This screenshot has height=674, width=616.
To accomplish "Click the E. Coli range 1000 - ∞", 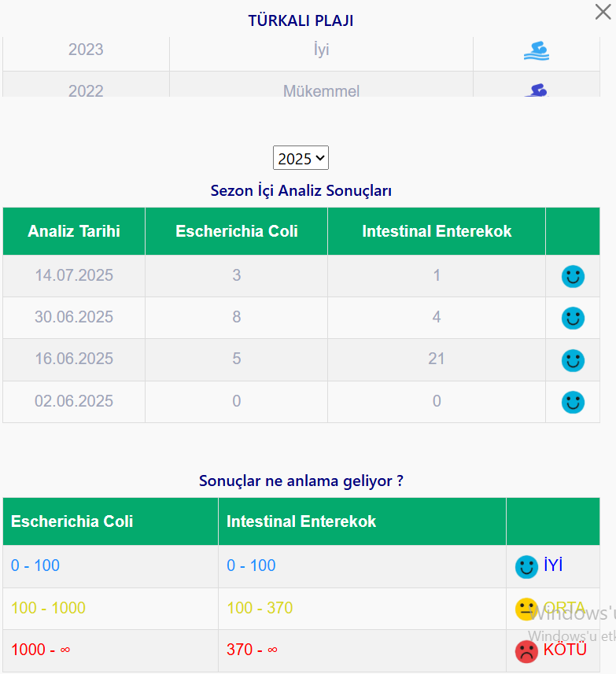I will pyautogui.click(x=40, y=650).
